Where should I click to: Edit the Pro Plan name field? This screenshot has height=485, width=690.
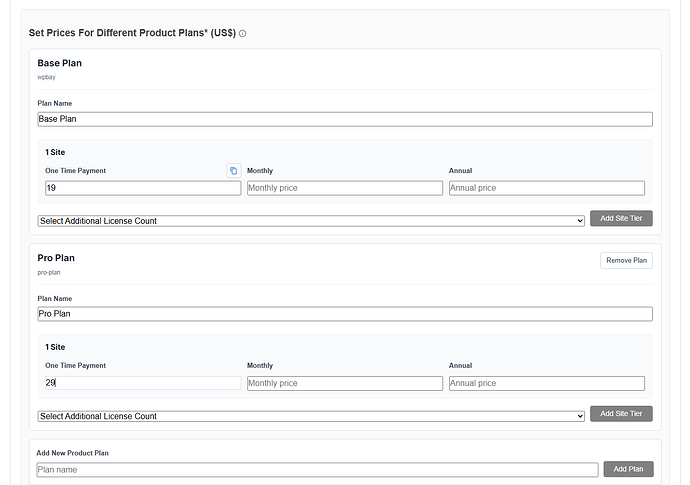345,314
